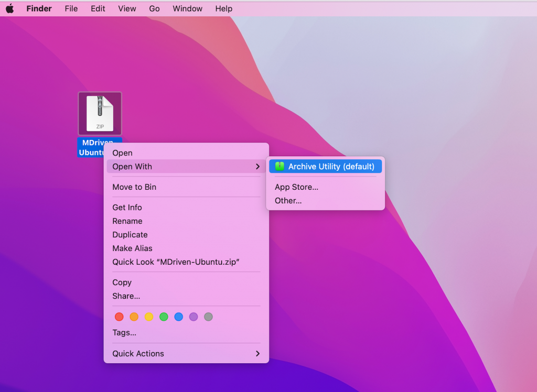Select the MDriven-Ubuntu ZIP file icon
The width and height of the screenshot is (537, 392).
(100, 113)
